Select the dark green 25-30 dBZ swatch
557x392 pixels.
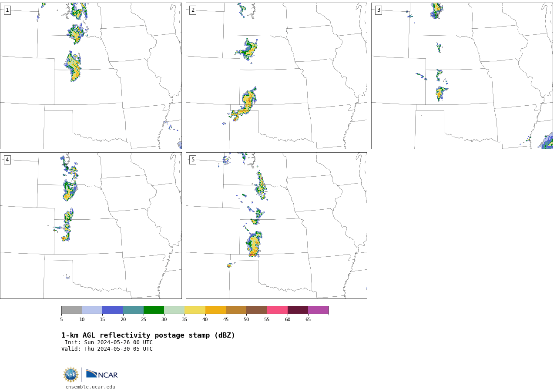pyautogui.click(x=154, y=310)
